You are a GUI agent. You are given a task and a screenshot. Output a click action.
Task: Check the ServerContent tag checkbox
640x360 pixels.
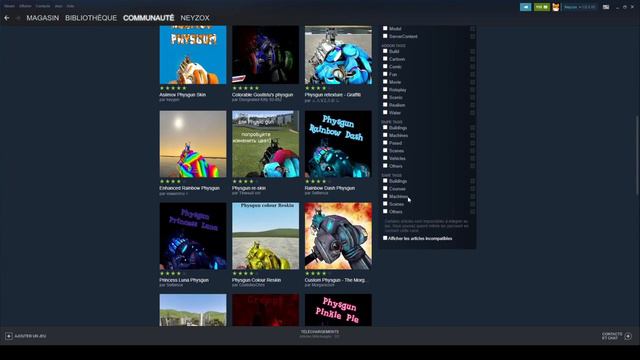[x=385, y=36]
